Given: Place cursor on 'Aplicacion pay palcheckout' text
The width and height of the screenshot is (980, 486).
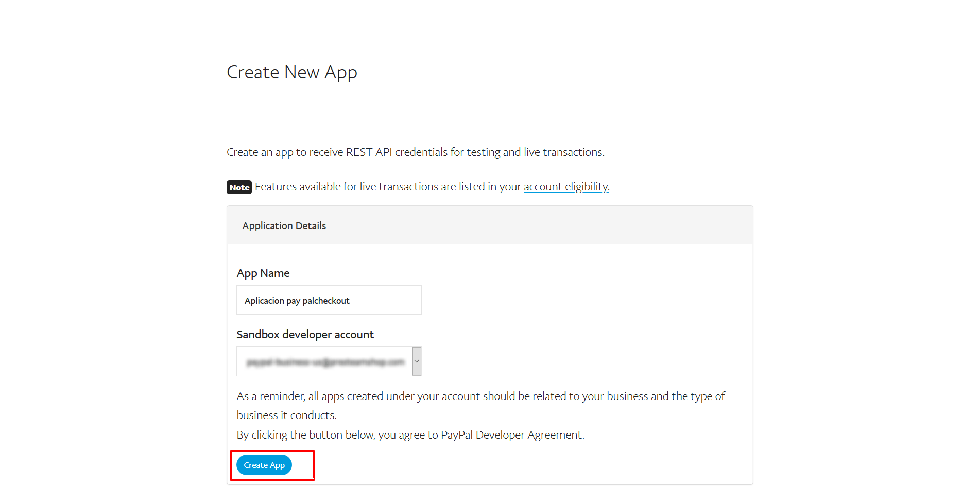Looking at the screenshot, I should point(297,301).
